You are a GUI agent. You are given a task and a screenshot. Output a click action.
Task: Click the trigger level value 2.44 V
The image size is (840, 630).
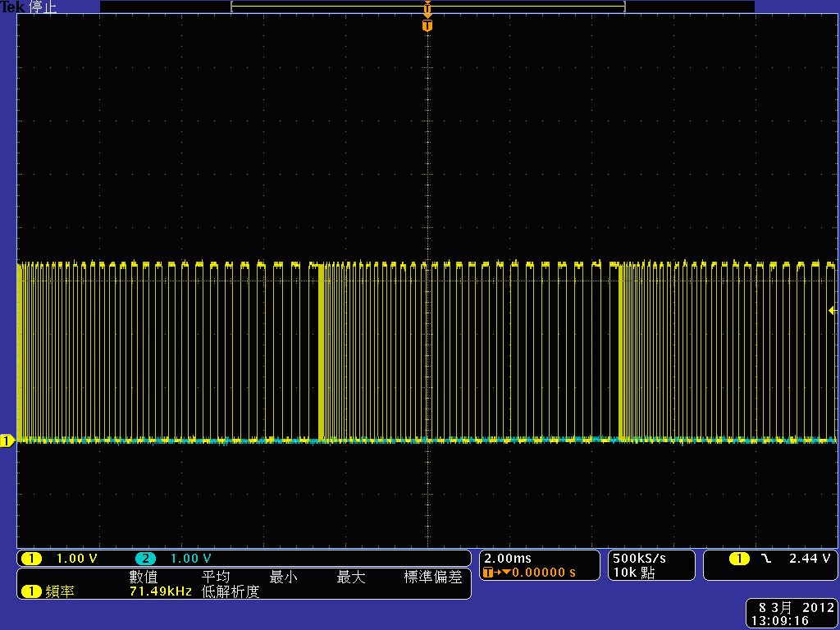810,559
